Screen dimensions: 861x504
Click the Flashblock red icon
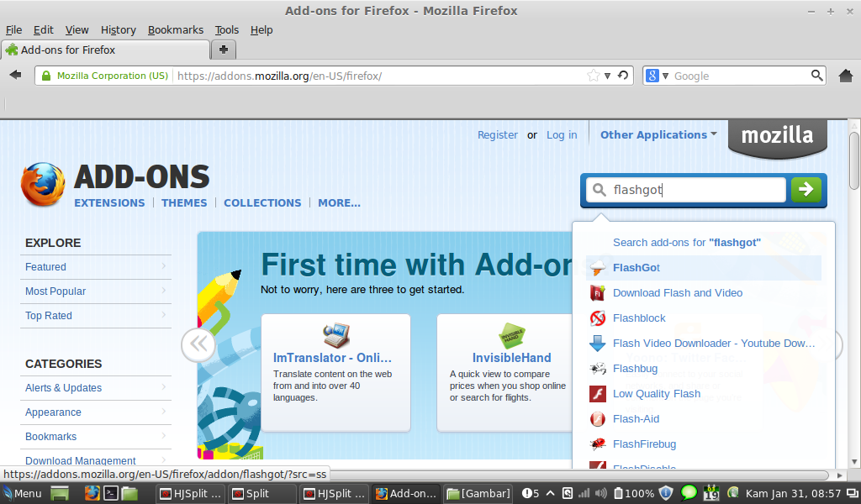[598, 318]
